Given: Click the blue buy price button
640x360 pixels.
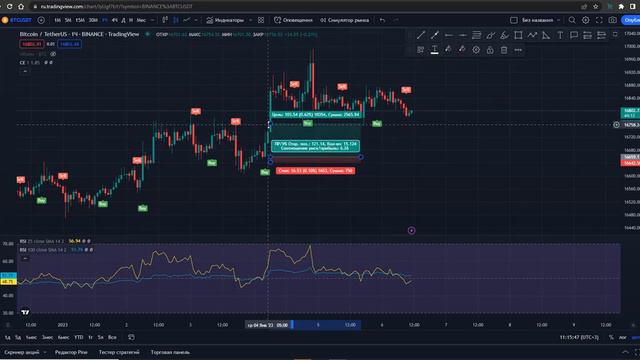Looking at the screenshot, I should click(x=69, y=44).
